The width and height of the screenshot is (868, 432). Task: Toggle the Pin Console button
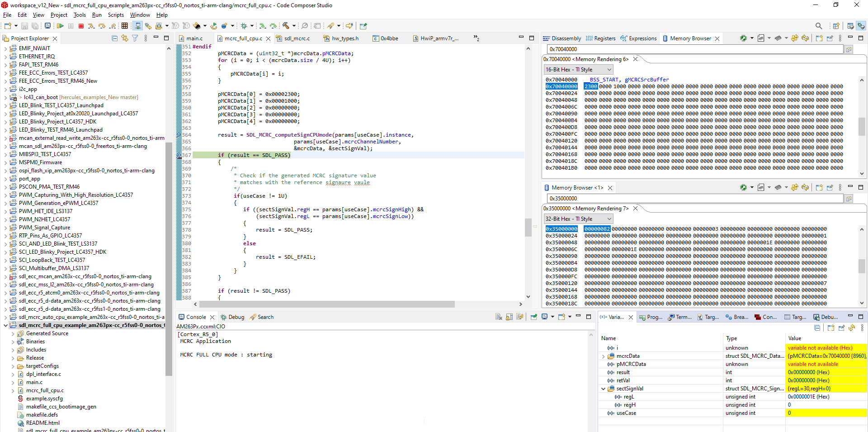533,317
